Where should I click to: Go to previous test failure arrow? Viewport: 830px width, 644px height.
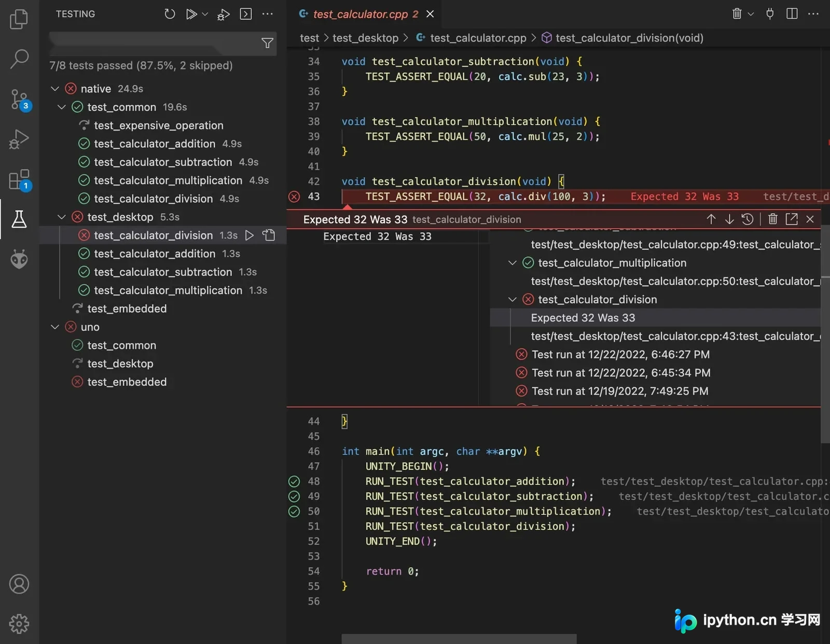tap(711, 219)
